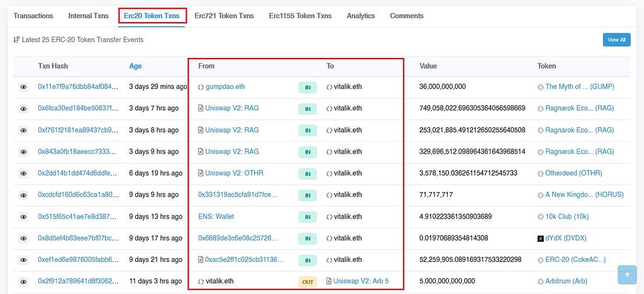Click the View All button
The height and width of the screenshot is (294, 644).
tap(616, 40)
